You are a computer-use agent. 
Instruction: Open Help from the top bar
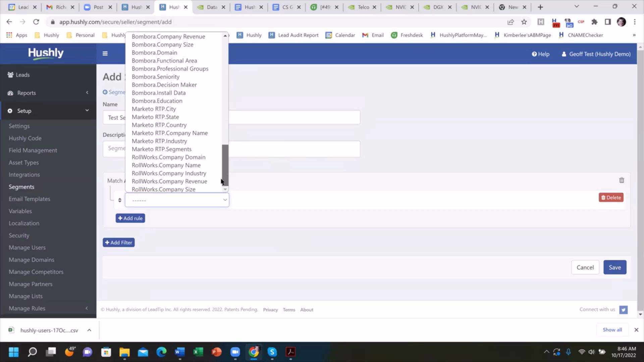click(540, 54)
